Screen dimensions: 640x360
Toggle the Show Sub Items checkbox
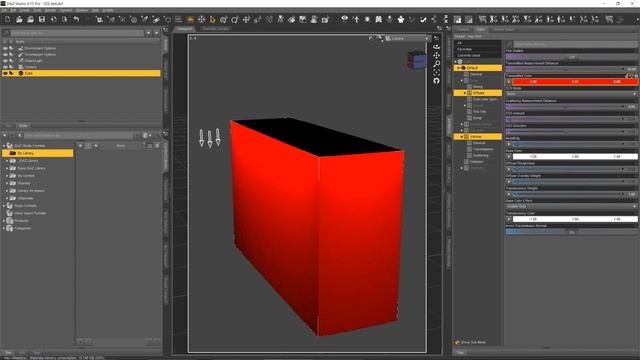tap(457, 342)
